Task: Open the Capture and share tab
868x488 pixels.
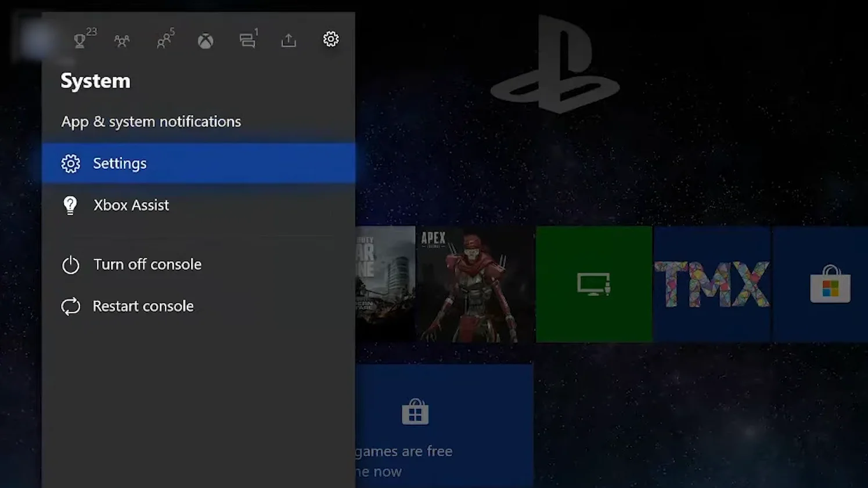Action: tap(289, 40)
